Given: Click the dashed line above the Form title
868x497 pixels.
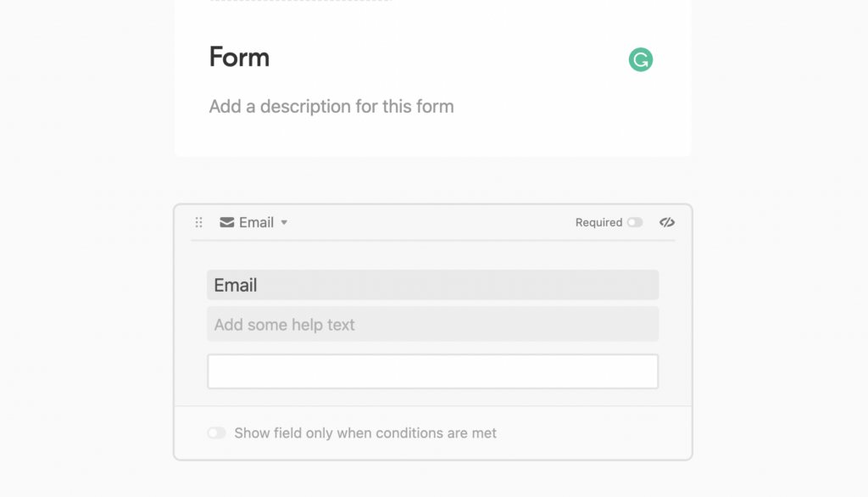Looking at the screenshot, I should (x=301, y=1).
